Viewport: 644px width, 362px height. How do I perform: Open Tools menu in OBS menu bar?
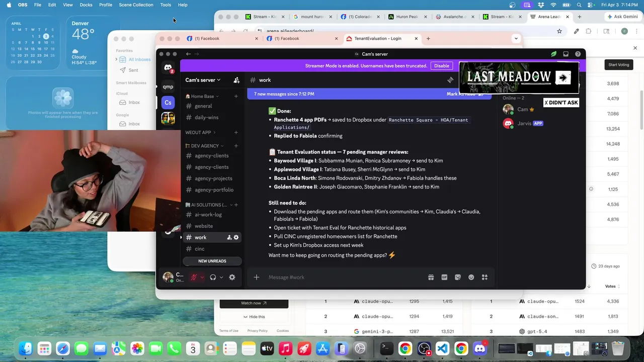click(x=166, y=5)
